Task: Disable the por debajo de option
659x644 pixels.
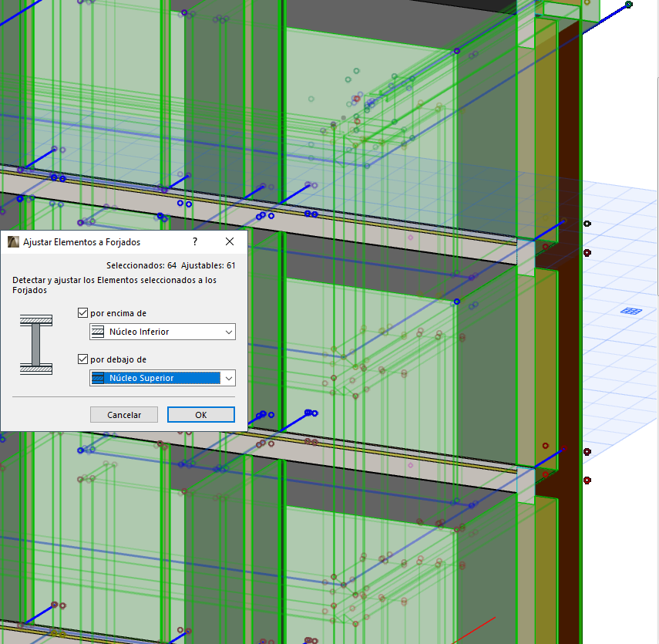Action: click(82, 359)
